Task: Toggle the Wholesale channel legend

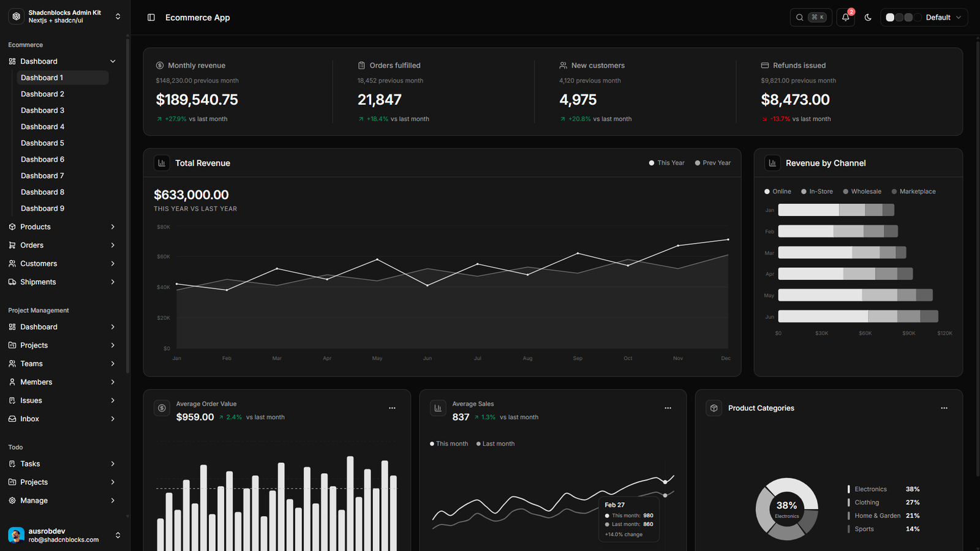Action: coord(862,192)
